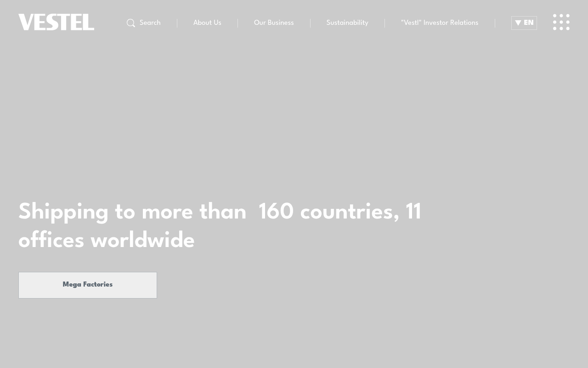Click the Search text field
The height and width of the screenshot is (368, 588).
[x=150, y=23]
